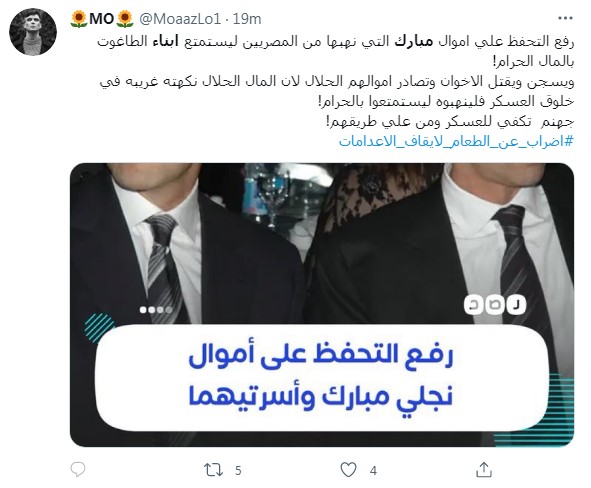591x488 pixels.
Task: Click the 19m timestamp
Action: [x=247, y=18]
